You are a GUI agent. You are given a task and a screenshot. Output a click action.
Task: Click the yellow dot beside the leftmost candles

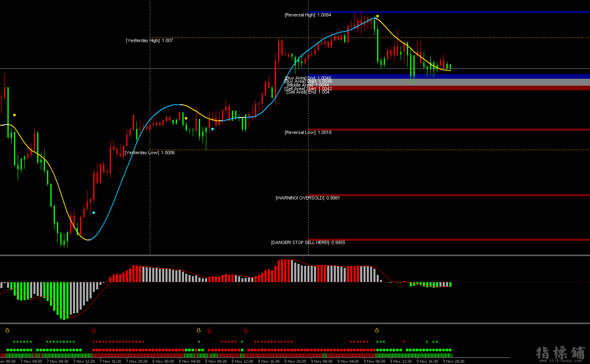pyautogui.click(x=14, y=115)
